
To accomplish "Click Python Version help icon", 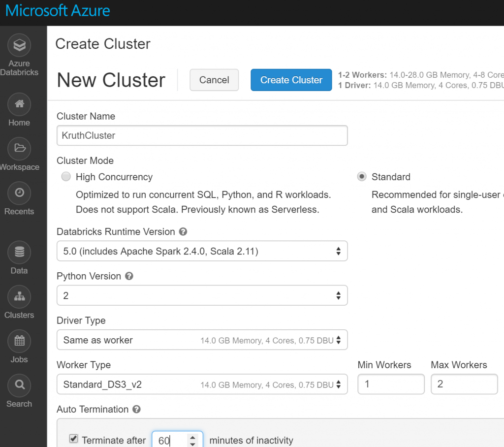I will [129, 276].
